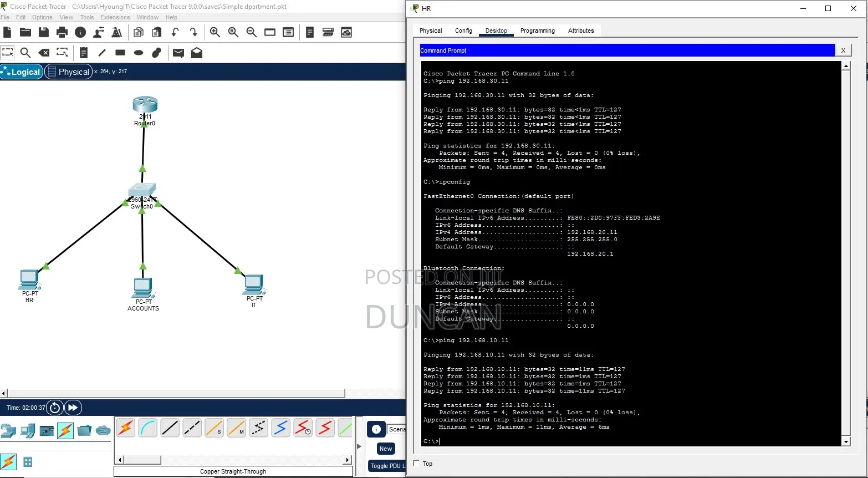Open the Activity Wizard icon

(99, 32)
